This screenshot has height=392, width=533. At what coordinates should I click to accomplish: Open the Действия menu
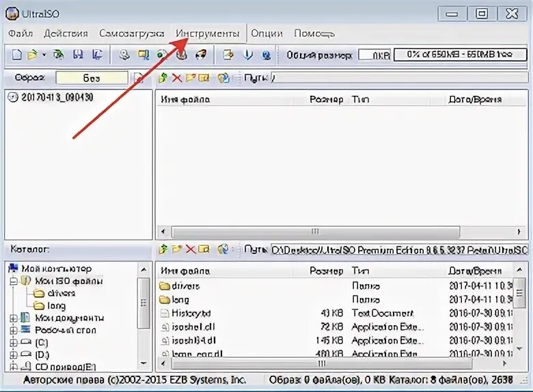[66, 33]
